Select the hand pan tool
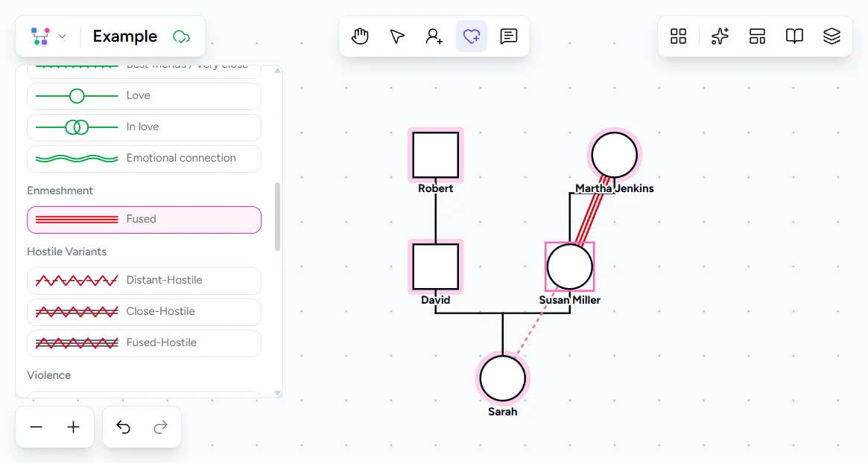The width and height of the screenshot is (868, 463). tap(360, 36)
